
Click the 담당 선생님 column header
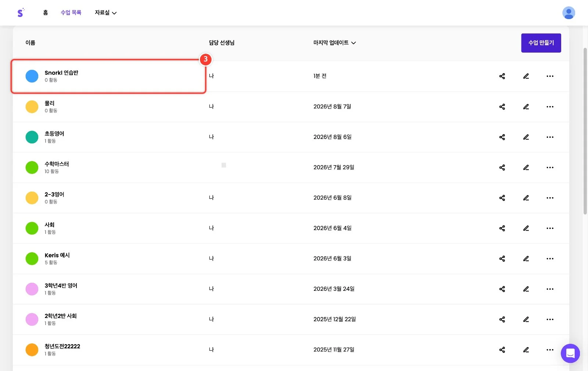pos(222,43)
